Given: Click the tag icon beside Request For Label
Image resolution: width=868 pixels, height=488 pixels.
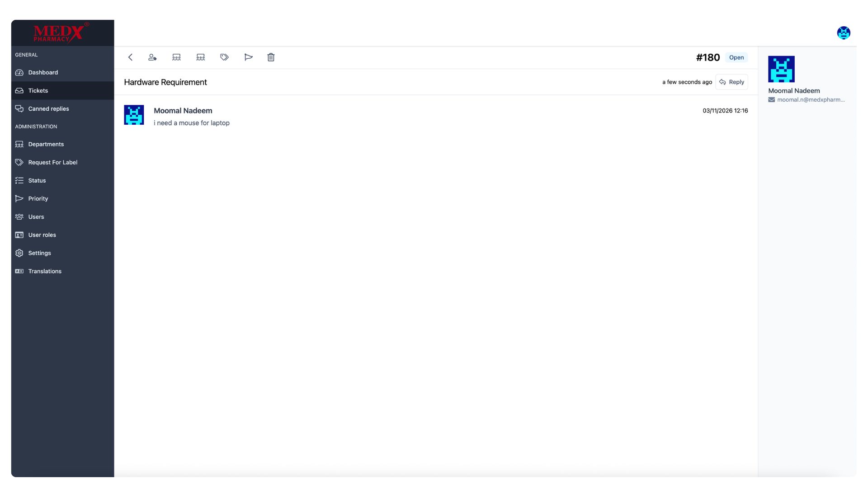Looking at the screenshot, I should pyautogui.click(x=19, y=162).
